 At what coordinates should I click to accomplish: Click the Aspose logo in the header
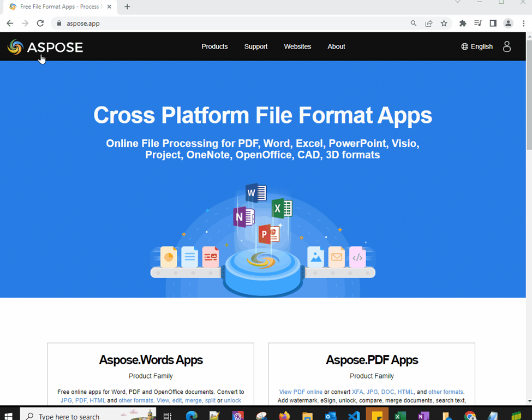point(45,47)
